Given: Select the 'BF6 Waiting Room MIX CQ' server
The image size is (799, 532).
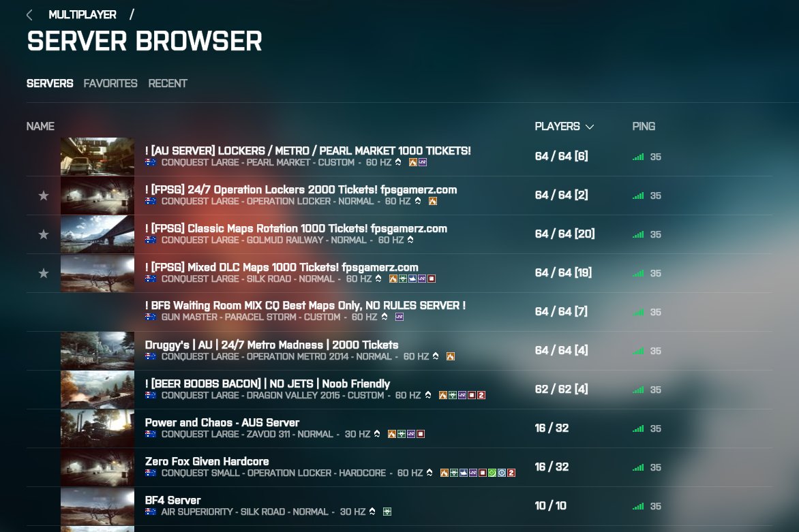Looking at the screenshot, I should coord(399,312).
